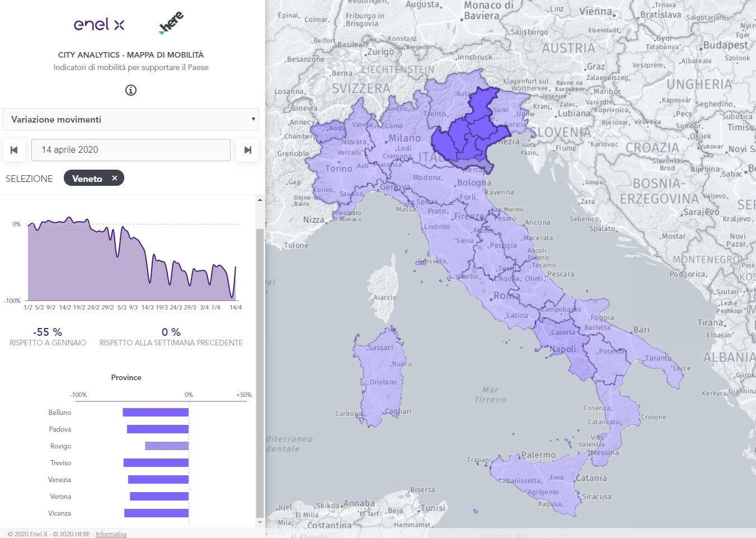Image resolution: width=756 pixels, height=538 pixels.
Task: Remove the Veneto selection chip
Action: coord(115,178)
